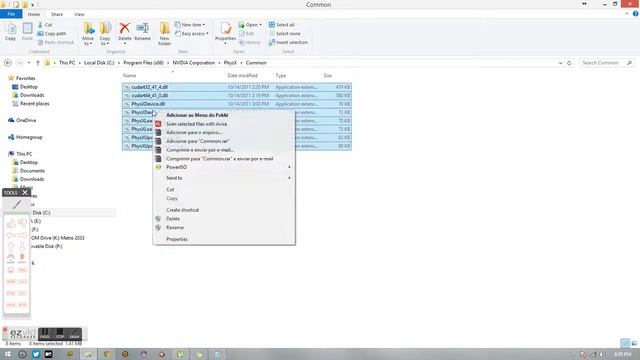The image size is (640, 360).
Task: Switch to the Home ribbon tab
Action: point(34,14)
